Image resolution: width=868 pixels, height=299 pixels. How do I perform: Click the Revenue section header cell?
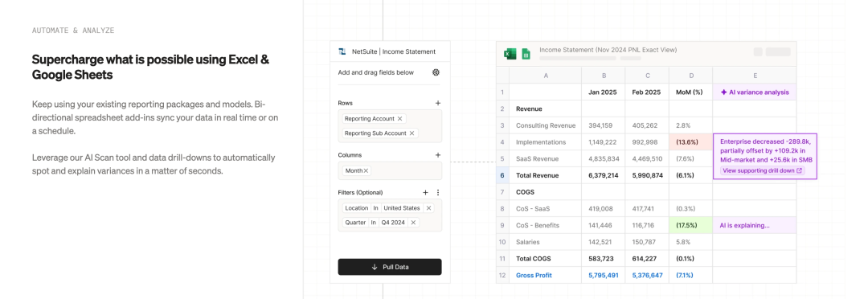(545, 109)
